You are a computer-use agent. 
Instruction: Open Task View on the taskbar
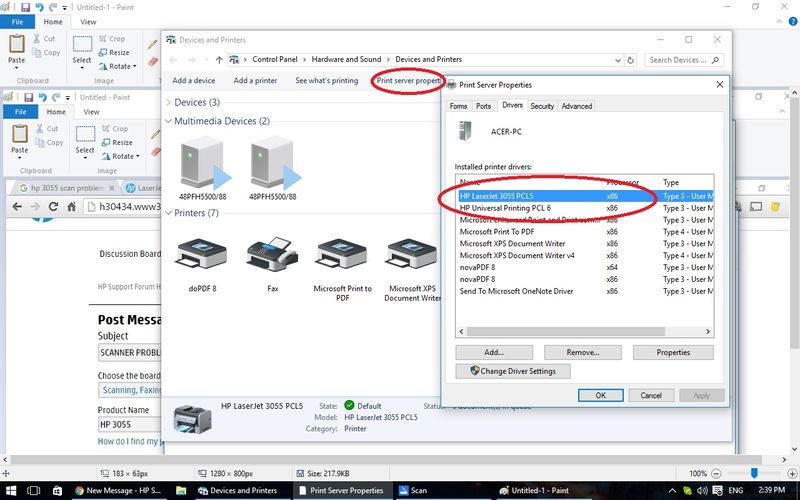point(33,490)
